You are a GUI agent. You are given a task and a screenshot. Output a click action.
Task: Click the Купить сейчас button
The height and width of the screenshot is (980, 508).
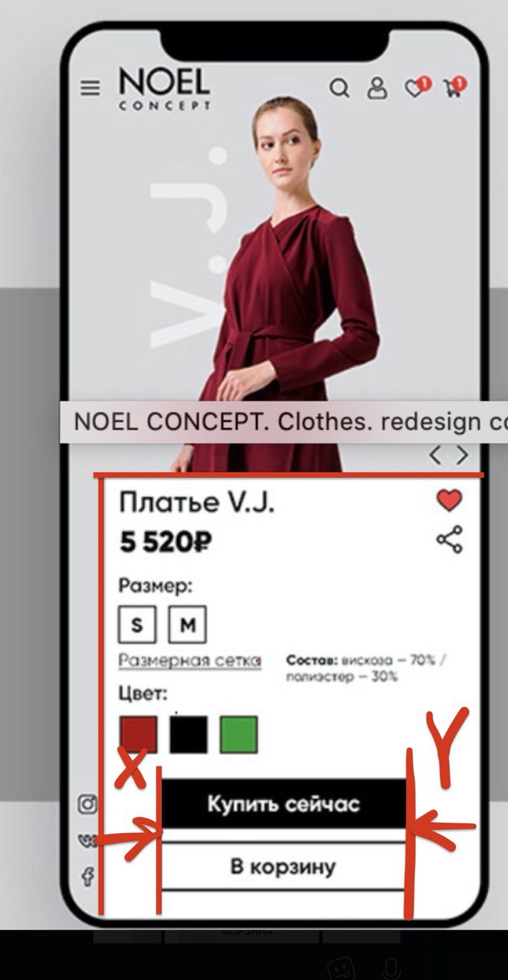coord(283,804)
